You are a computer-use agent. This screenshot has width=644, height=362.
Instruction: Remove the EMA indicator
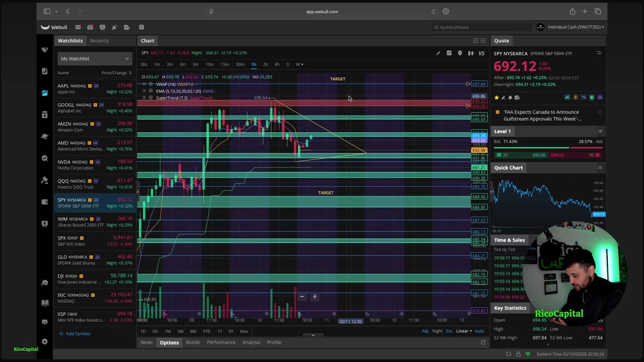coord(144,91)
